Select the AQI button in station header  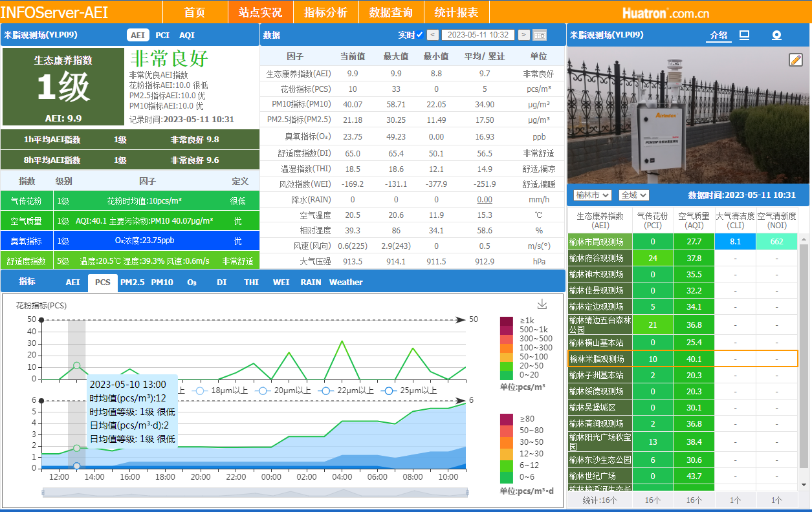[x=186, y=35]
